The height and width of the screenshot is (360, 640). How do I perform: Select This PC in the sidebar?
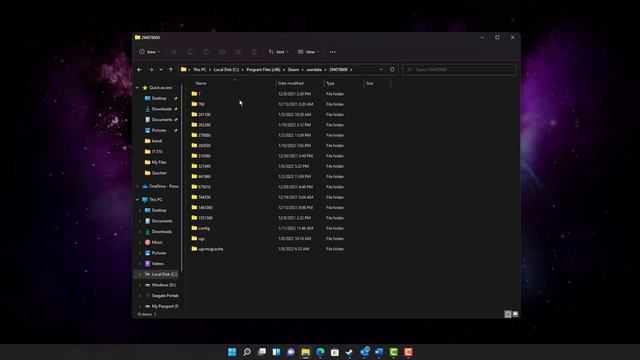156,200
